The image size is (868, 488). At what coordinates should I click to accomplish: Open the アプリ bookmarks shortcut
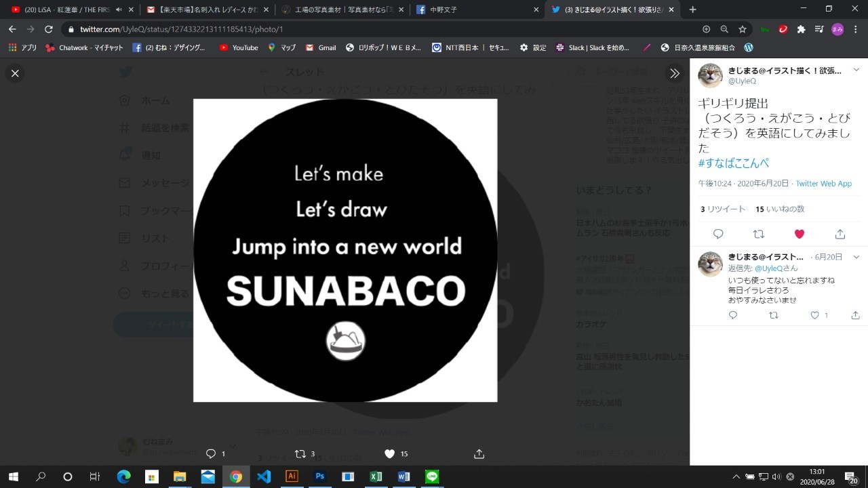tap(22, 47)
